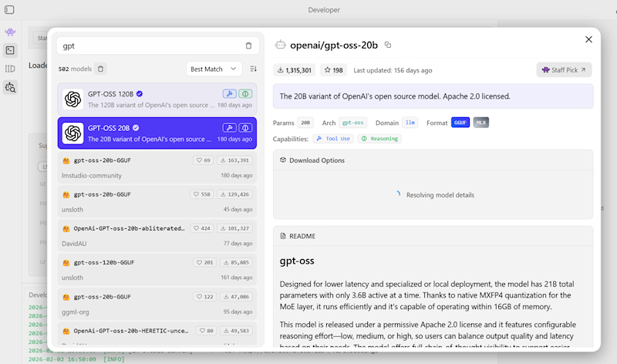
Task: Open the My Models library icon in sidebar
Action: point(10,69)
